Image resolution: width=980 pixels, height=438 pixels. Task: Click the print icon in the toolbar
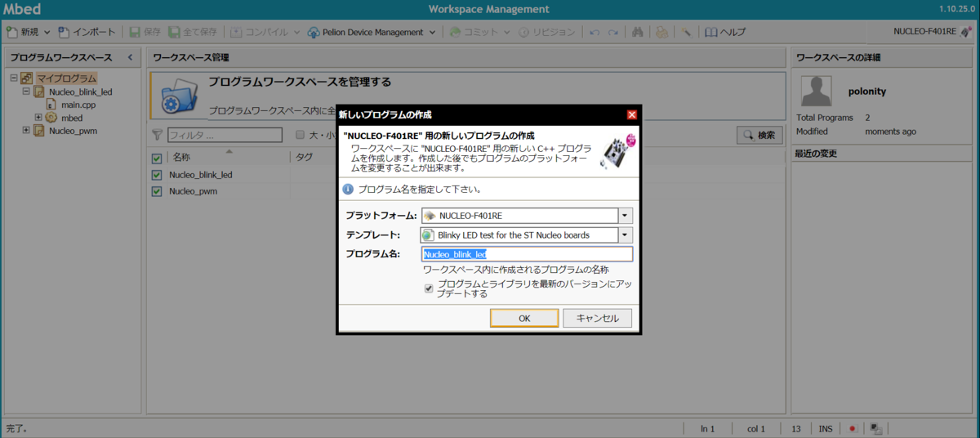662,32
